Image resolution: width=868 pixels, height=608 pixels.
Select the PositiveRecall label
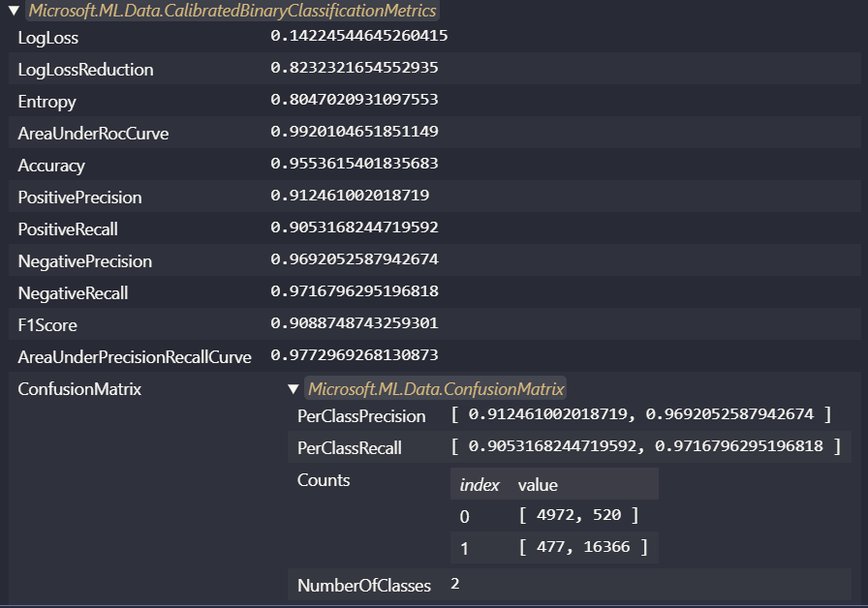68,229
